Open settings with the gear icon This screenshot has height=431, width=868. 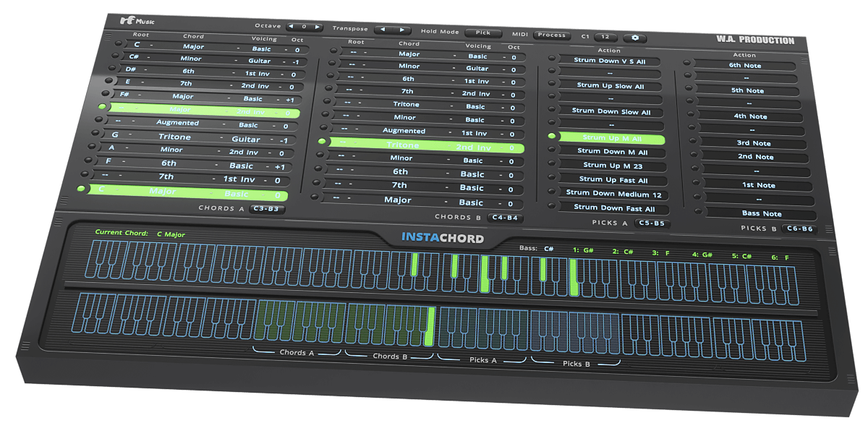(x=635, y=38)
